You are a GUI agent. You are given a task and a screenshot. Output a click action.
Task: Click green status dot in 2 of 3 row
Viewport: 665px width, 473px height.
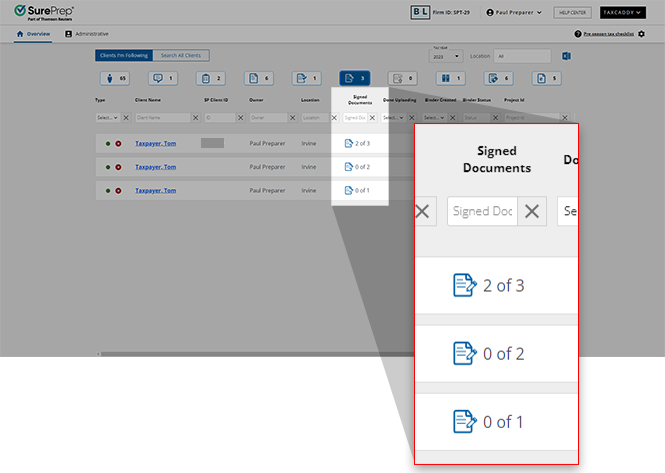pyautogui.click(x=108, y=144)
